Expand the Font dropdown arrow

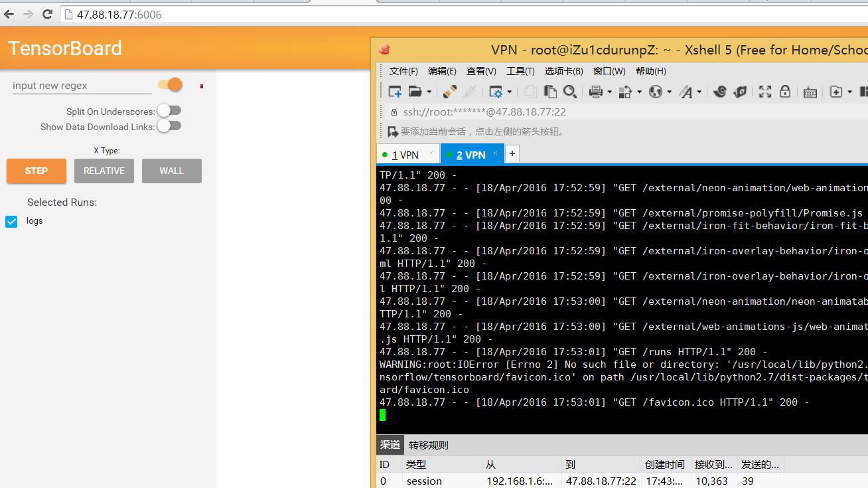(699, 92)
